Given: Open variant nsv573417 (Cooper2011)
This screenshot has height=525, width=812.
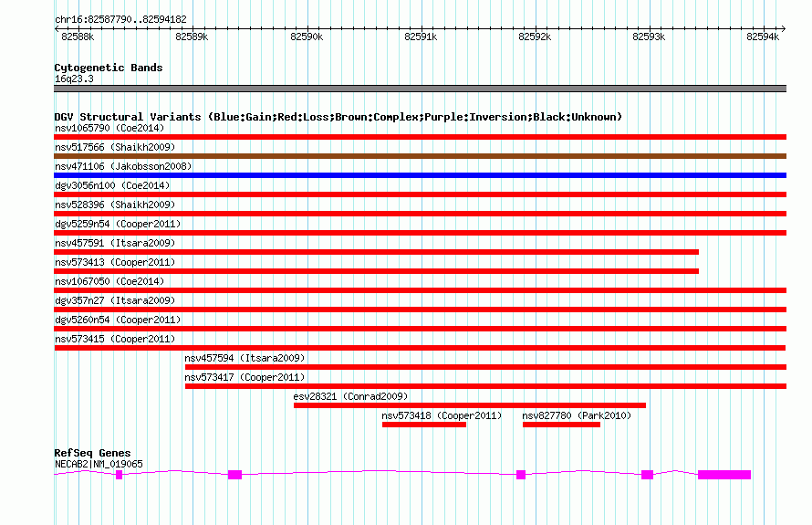Looking at the screenshot, I should click(x=245, y=377).
